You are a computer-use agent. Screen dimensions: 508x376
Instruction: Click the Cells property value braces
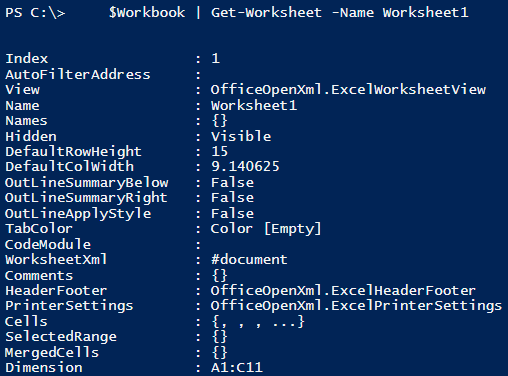pyautogui.click(x=258, y=322)
